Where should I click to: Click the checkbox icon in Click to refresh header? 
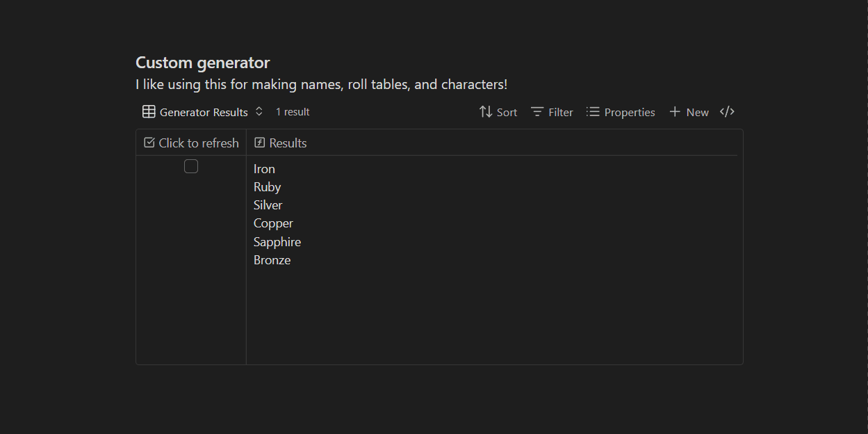click(149, 142)
